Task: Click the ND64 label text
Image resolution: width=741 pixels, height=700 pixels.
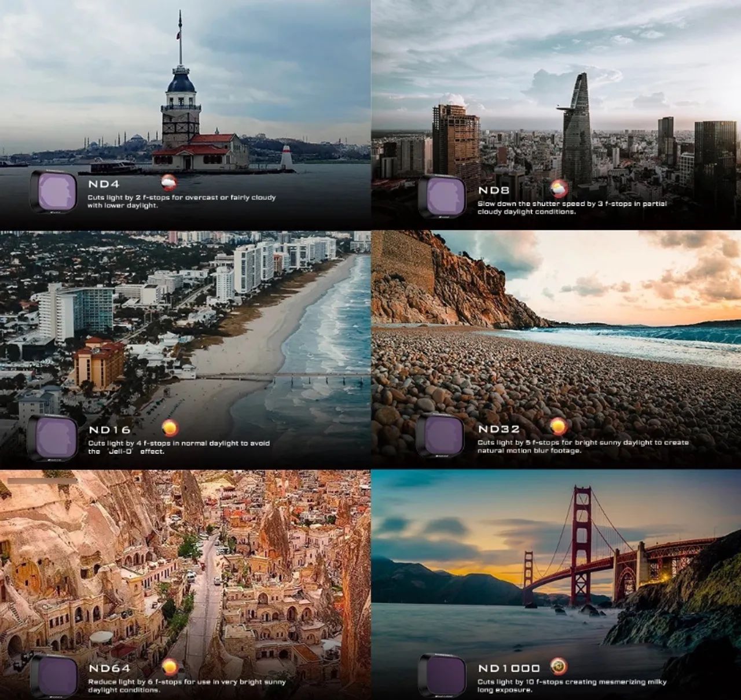Action: (110, 669)
